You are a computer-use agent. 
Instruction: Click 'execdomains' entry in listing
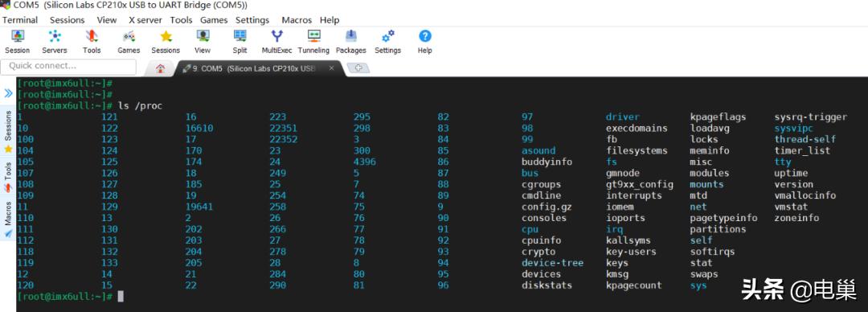pos(637,128)
